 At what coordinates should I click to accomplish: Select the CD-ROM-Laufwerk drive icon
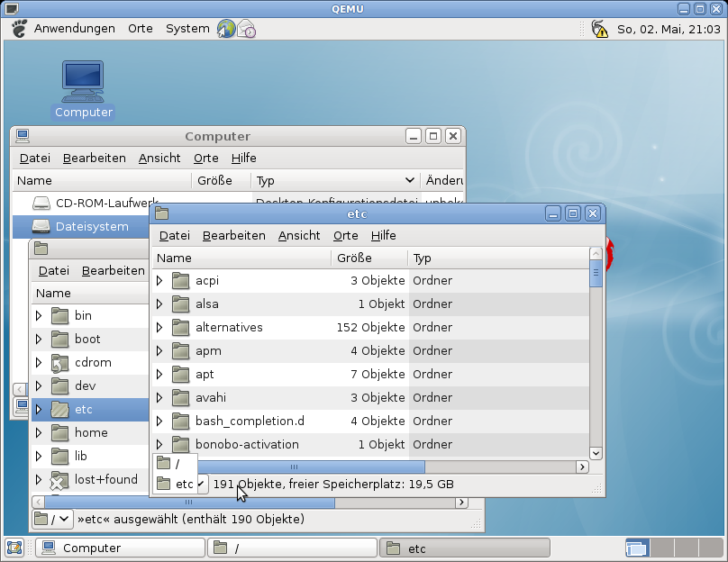coord(41,203)
